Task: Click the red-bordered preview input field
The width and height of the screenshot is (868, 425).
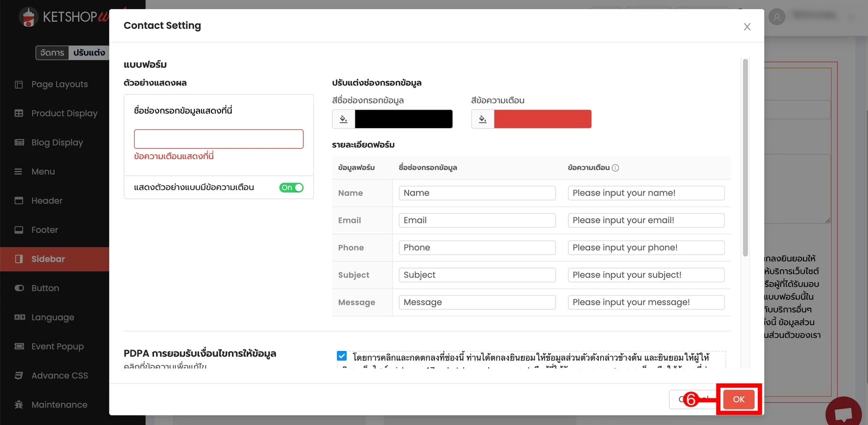Action: point(219,139)
